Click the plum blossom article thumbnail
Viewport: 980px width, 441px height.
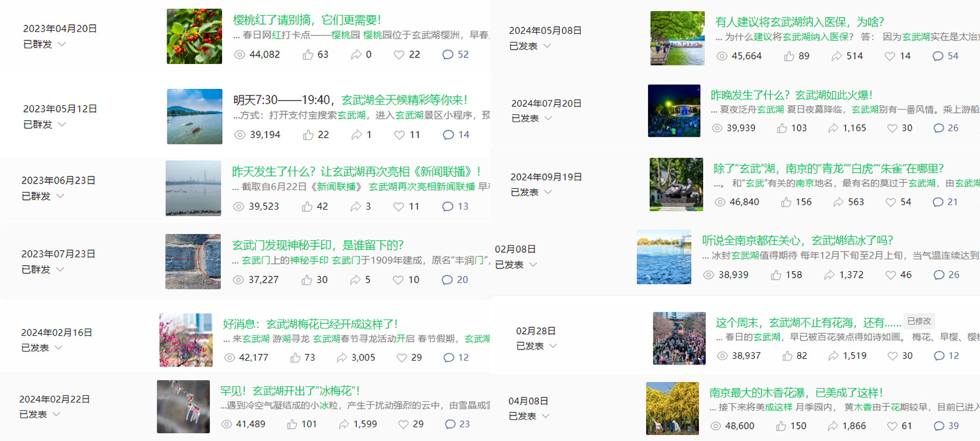pyautogui.click(x=186, y=340)
